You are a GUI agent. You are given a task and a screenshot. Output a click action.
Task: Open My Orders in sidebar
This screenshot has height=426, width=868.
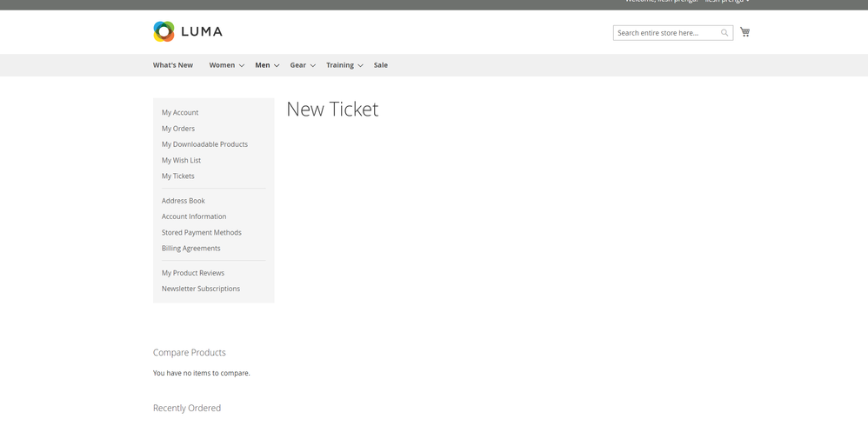tap(178, 129)
